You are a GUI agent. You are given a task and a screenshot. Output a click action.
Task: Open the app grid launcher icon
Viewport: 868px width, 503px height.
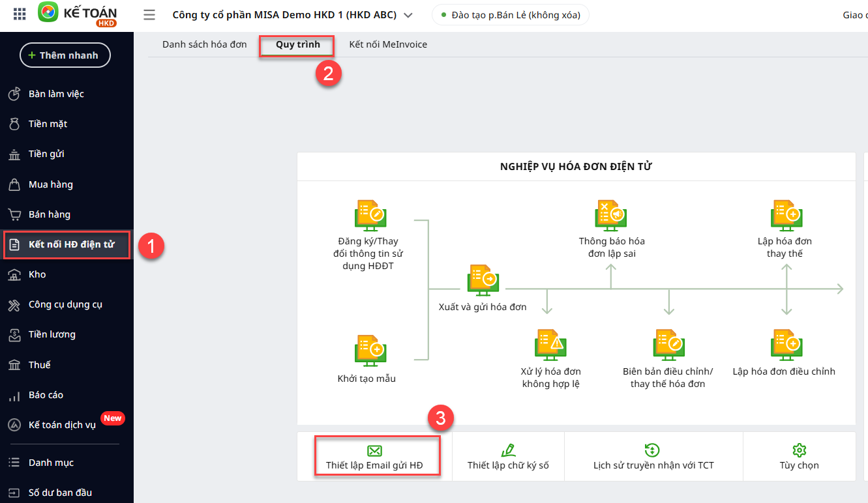point(20,14)
